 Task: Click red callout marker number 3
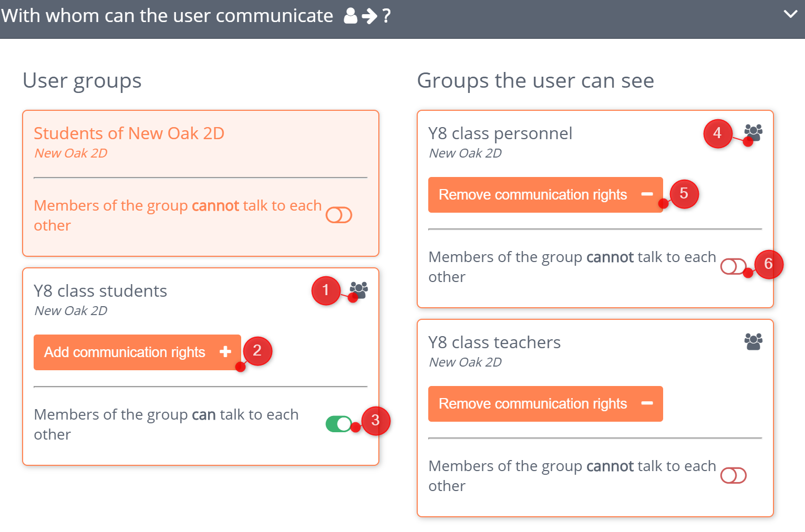[376, 420]
